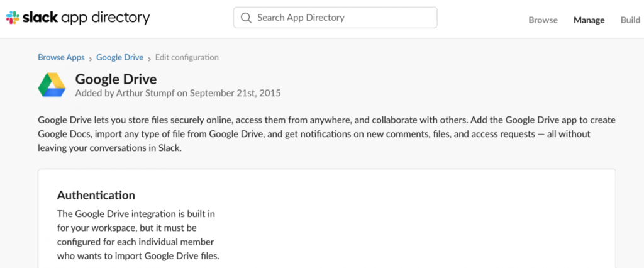
Task: Click the Google Drive description paragraph
Action: click(x=326, y=134)
